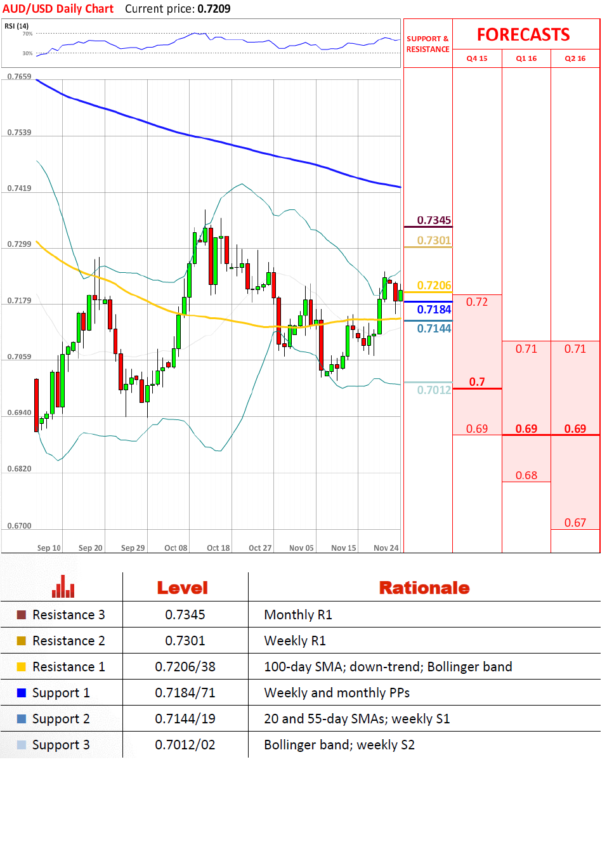This screenshot has width=607, height=868.
Task: Select the Resistance 1 row label
Action: pos(69,667)
